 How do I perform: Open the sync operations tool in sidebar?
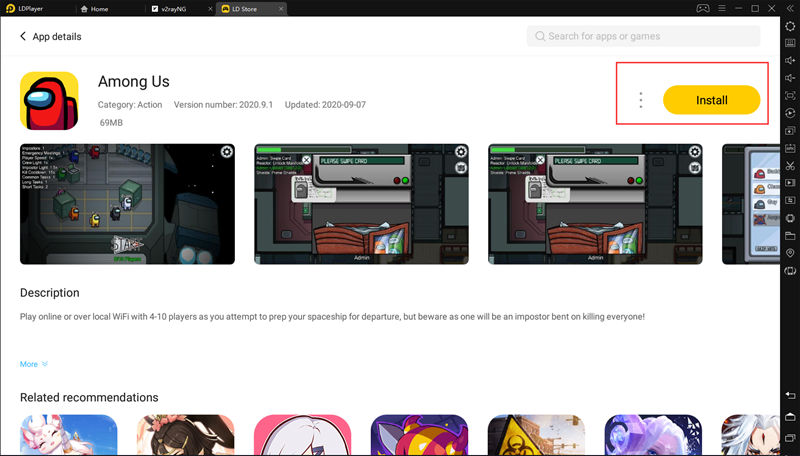tap(790, 113)
